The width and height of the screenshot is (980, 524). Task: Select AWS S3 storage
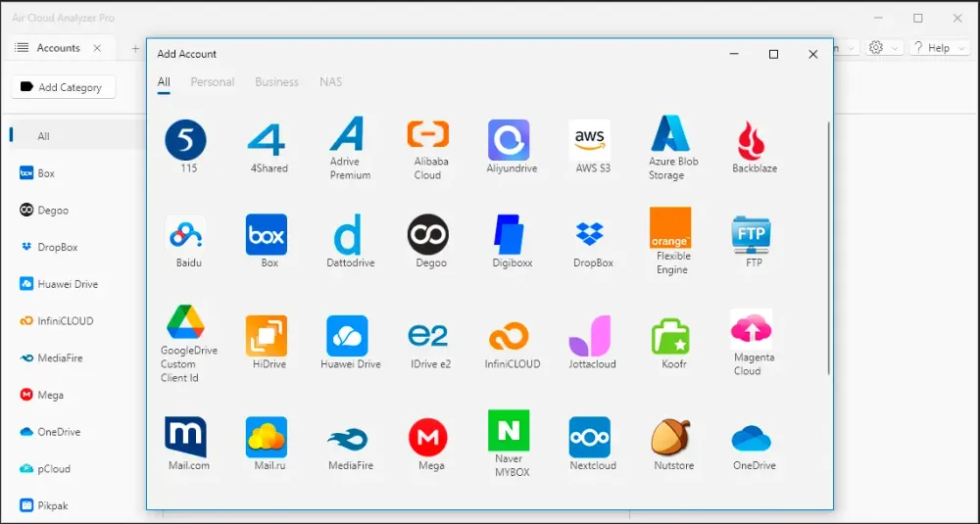tap(589, 140)
